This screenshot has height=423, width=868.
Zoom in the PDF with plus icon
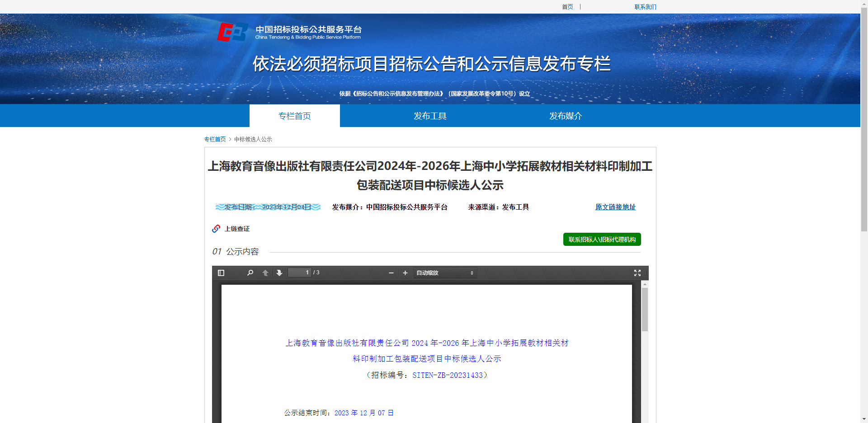[x=405, y=273]
